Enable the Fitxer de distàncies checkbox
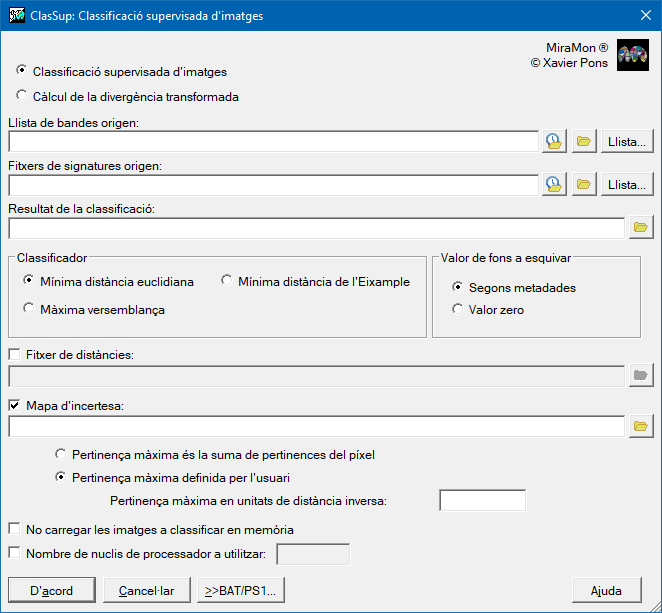This screenshot has width=662, height=613. (14, 355)
